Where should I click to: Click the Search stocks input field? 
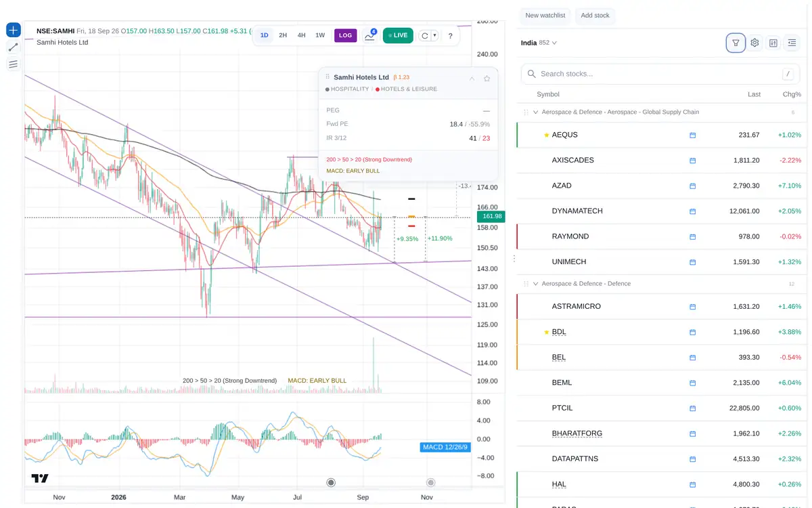pyautogui.click(x=660, y=74)
